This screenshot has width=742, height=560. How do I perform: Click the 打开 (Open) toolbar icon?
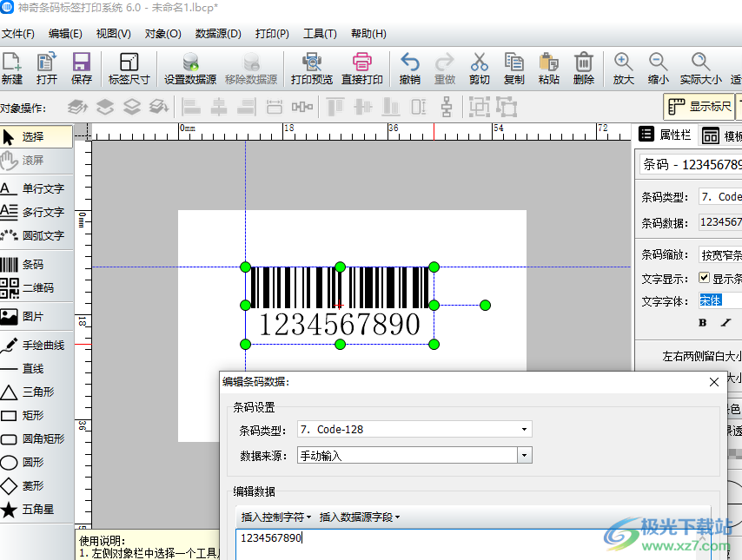46,68
